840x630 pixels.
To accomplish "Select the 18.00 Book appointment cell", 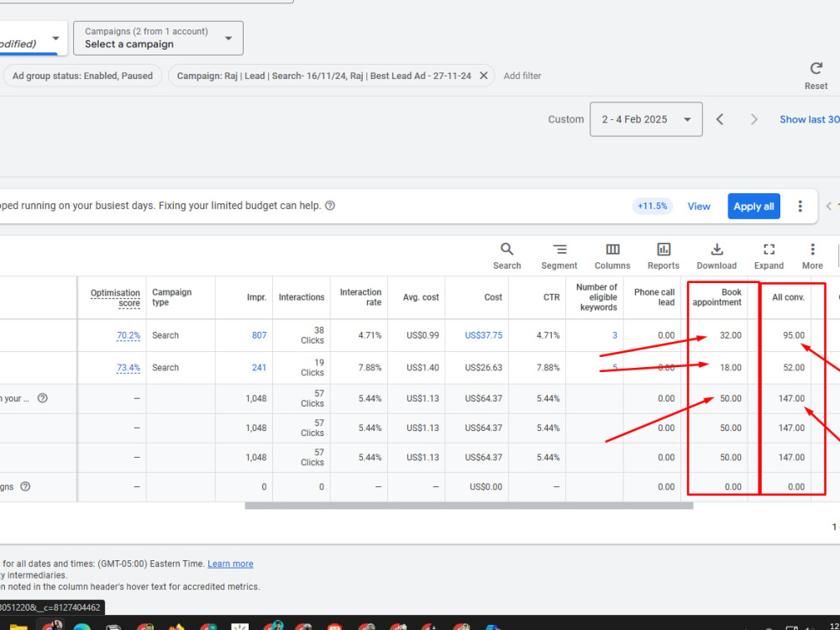I will click(731, 368).
